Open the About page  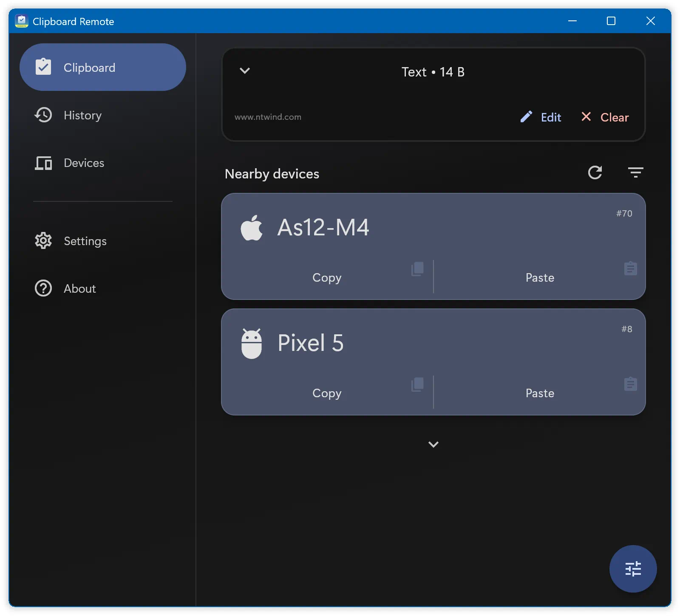click(103, 288)
